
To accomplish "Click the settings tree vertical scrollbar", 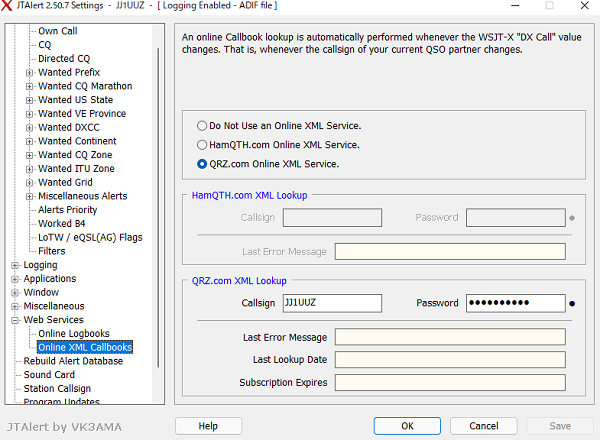I will coord(158,200).
